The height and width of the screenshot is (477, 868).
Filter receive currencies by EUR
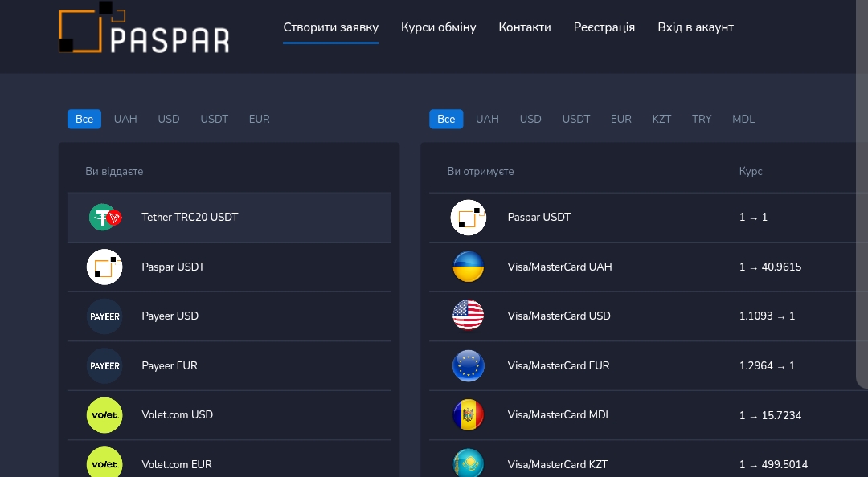point(621,119)
